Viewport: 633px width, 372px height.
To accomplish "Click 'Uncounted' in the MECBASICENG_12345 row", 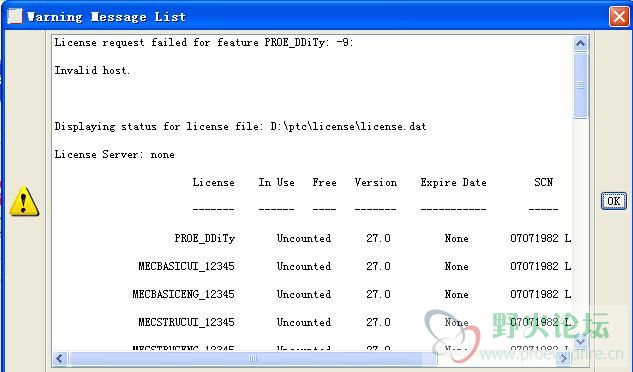I will 304,294.
